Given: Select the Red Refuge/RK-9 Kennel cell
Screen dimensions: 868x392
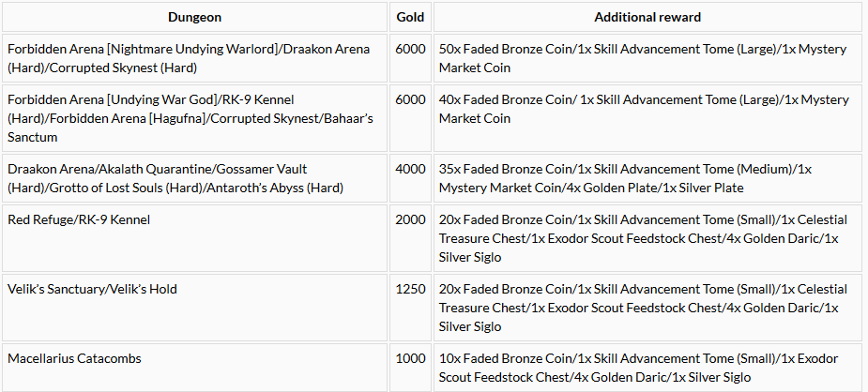Looking at the screenshot, I should tap(194, 238).
